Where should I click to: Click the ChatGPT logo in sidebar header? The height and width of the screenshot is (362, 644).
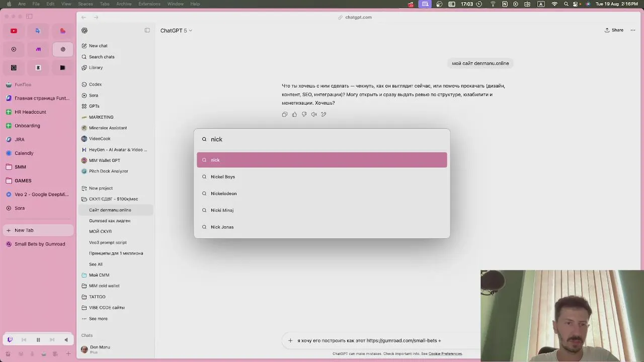point(85,31)
